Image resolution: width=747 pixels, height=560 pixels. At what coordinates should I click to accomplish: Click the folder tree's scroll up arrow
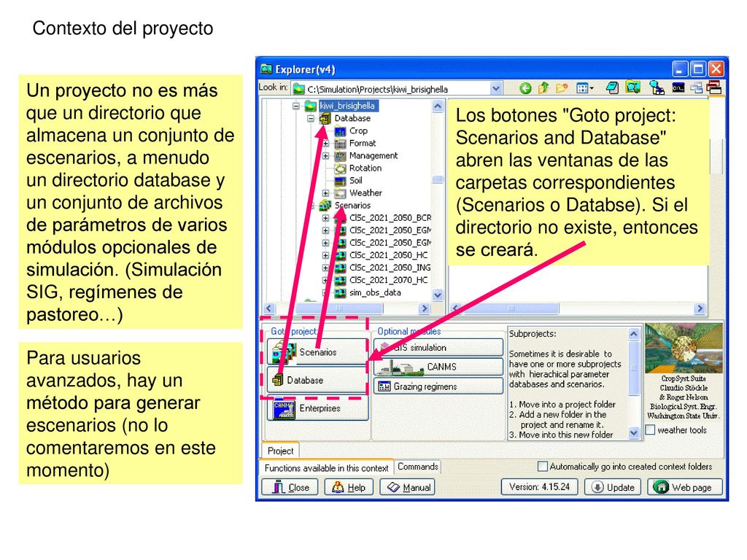click(x=438, y=106)
